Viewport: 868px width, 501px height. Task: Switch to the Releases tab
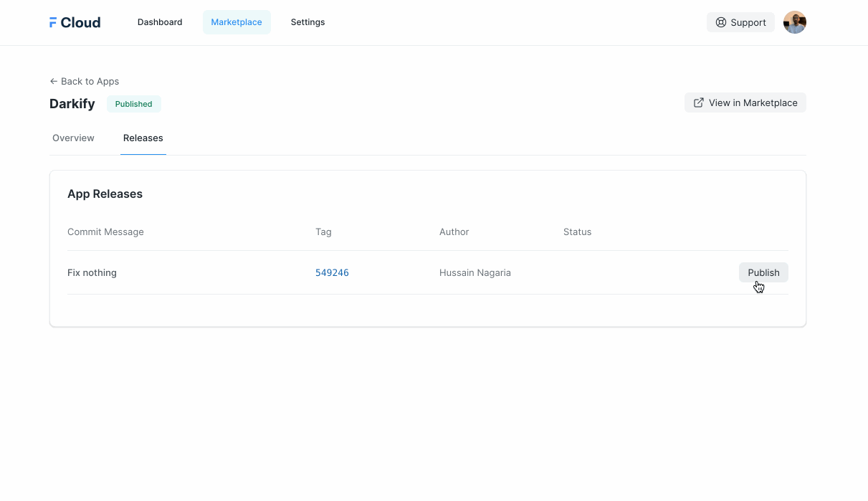[x=143, y=138]
